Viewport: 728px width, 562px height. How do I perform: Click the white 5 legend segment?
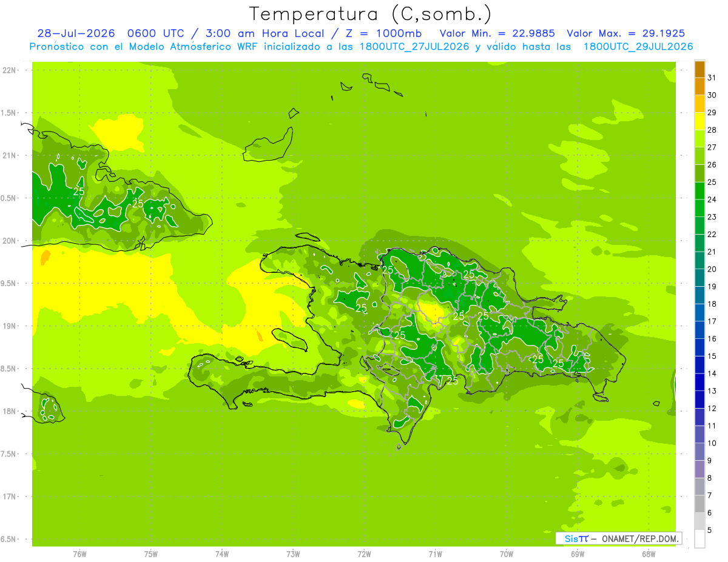tap(699, 538)
